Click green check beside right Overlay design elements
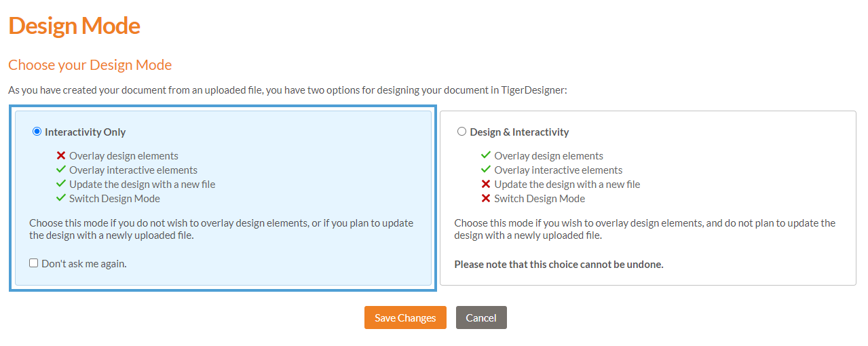This screenshot has height=346, width=868. 486,156
